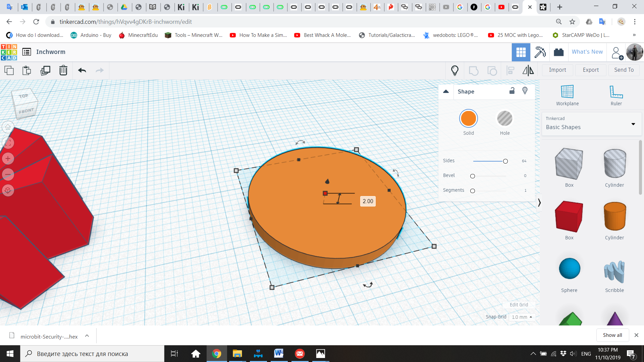Click the Delete selected object icon
This screenshot has height=362, width=644.
point(63,70)
